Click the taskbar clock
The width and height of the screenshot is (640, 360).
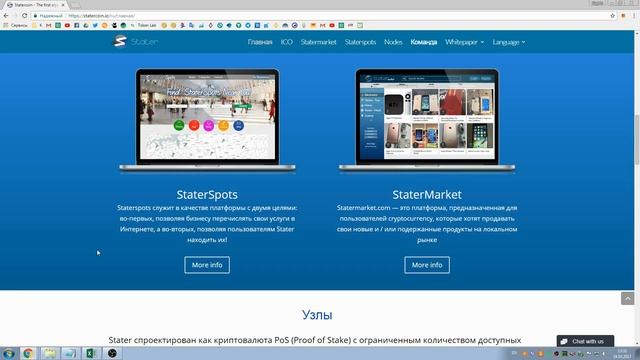[x=622, y=354]
